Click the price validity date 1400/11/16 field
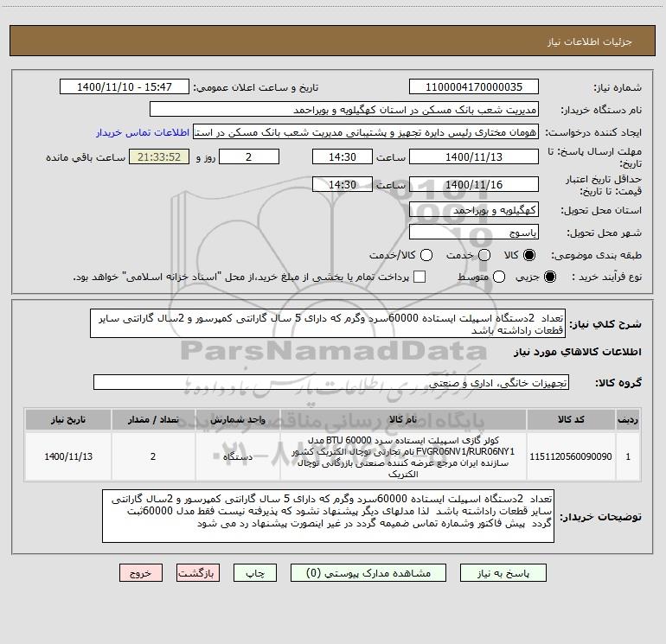 [x=474, y=184]
